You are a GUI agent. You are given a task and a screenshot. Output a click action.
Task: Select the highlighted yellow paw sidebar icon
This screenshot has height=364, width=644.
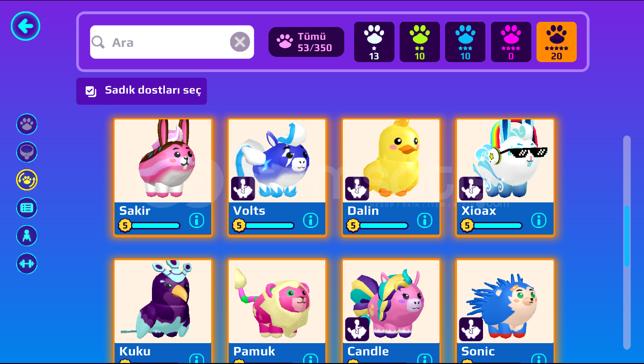[x=27, y=180]
